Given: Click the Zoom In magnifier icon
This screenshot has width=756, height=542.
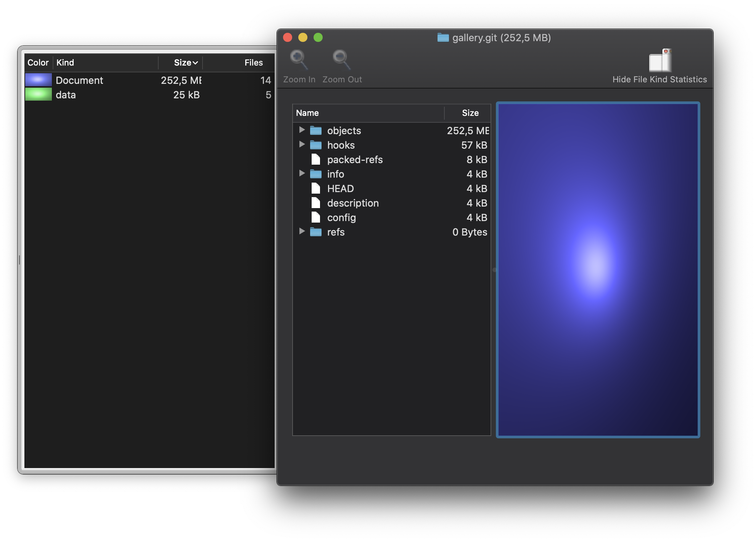Looking at the screenshot, I should pyautogui.click(x=298, y=60).
